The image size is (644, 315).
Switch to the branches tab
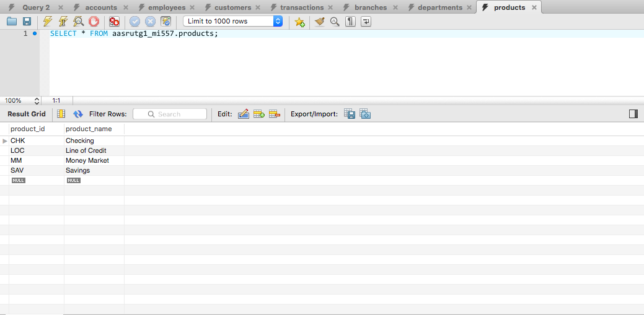(x=371, y=7)
